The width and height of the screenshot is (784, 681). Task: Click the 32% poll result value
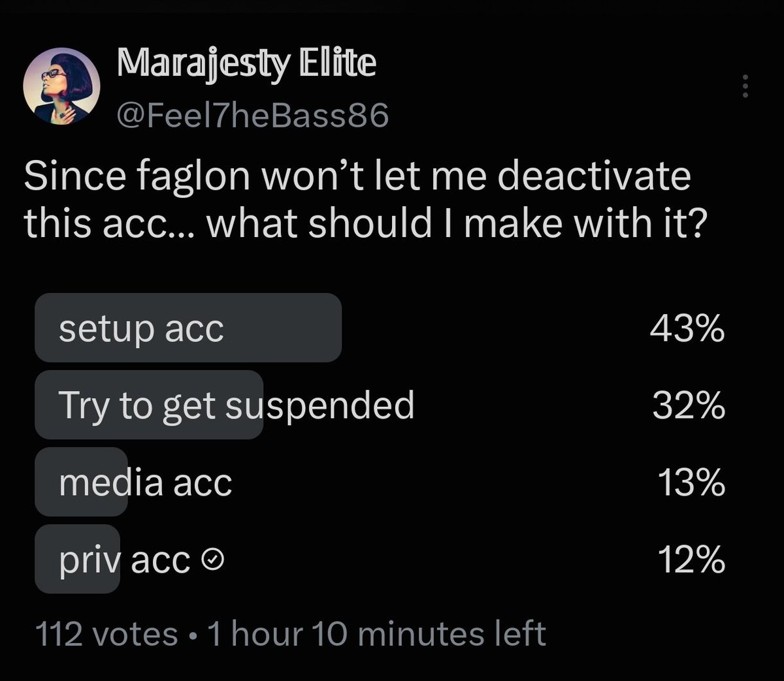689,405
